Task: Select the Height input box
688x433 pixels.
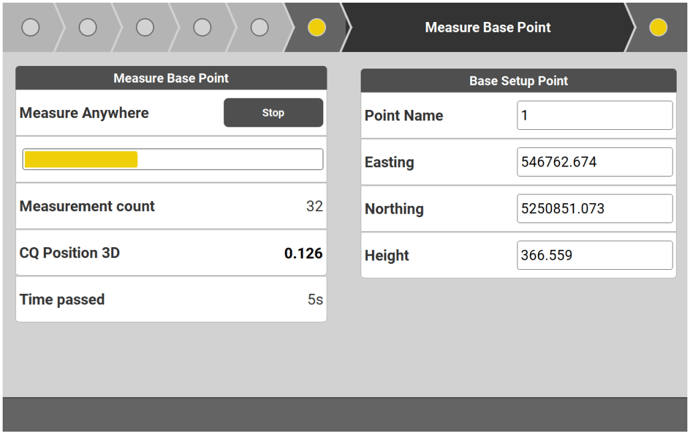Action: click(594, 255)
